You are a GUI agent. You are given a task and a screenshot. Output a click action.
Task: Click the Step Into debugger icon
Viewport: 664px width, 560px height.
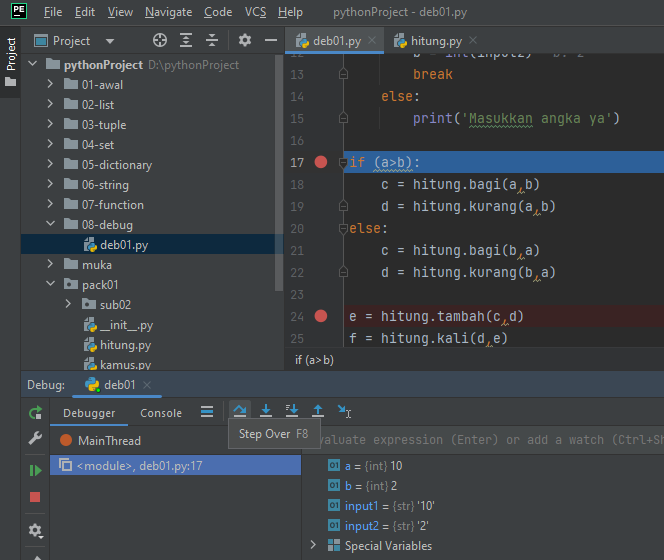coord(266,410)
